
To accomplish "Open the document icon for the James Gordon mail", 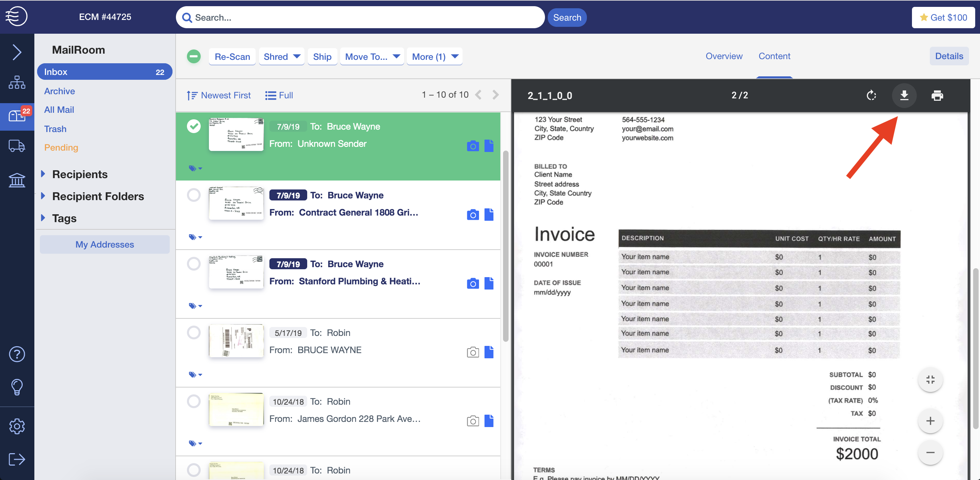I will pyautogui.click(x=489, y=421).
